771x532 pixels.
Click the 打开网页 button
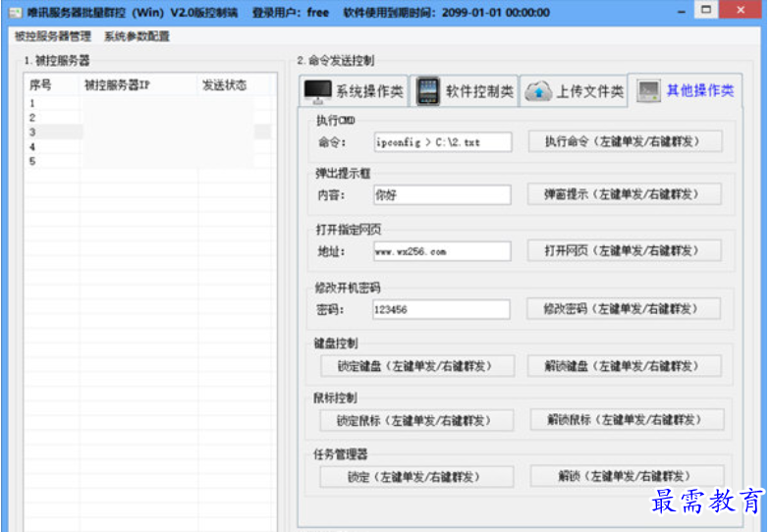[x=624, y=250]
